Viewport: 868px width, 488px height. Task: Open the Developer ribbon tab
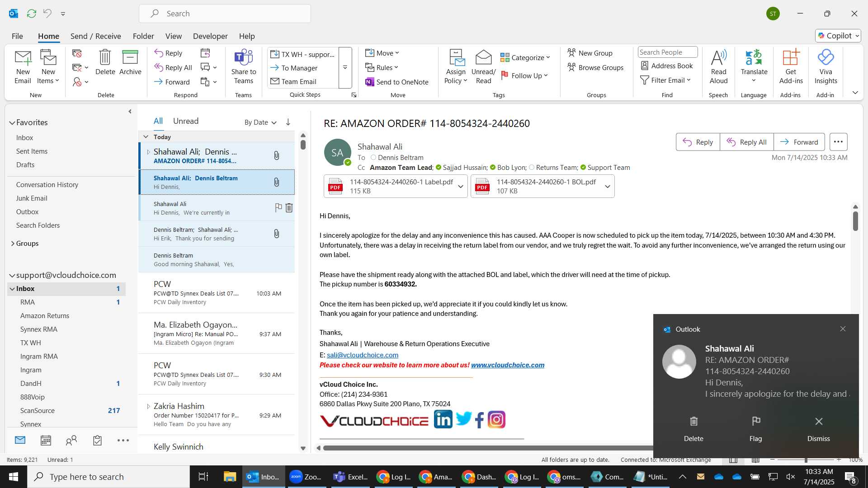(210, 36)
